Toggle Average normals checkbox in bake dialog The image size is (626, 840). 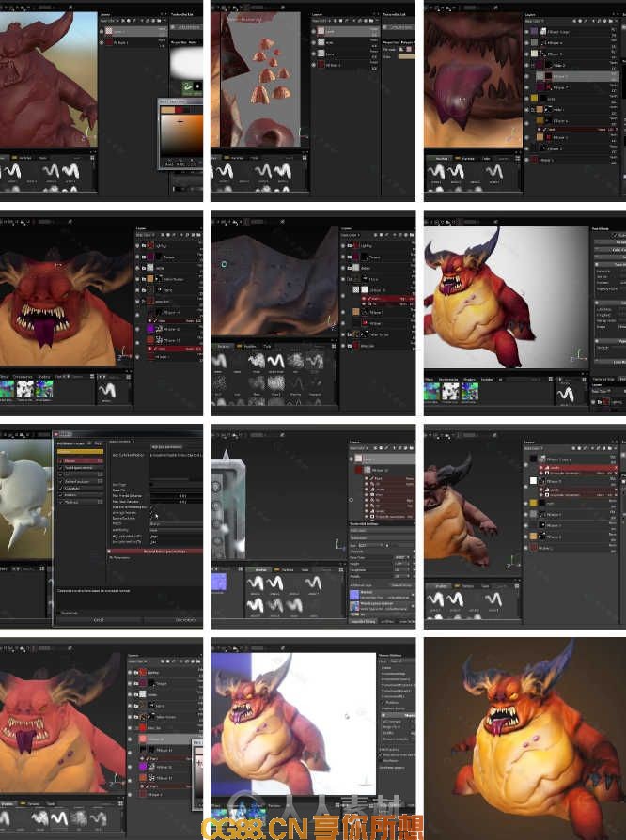tap(153, 513)
